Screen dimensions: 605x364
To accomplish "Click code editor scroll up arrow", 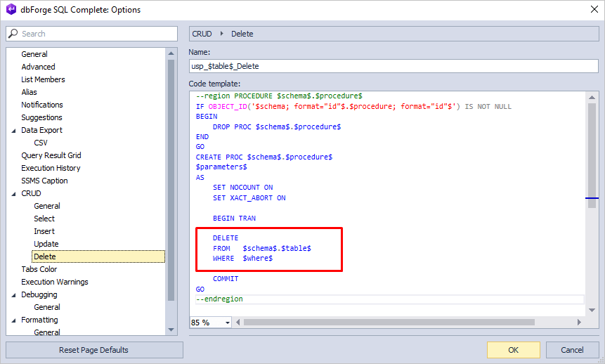I will pos(592,97).
